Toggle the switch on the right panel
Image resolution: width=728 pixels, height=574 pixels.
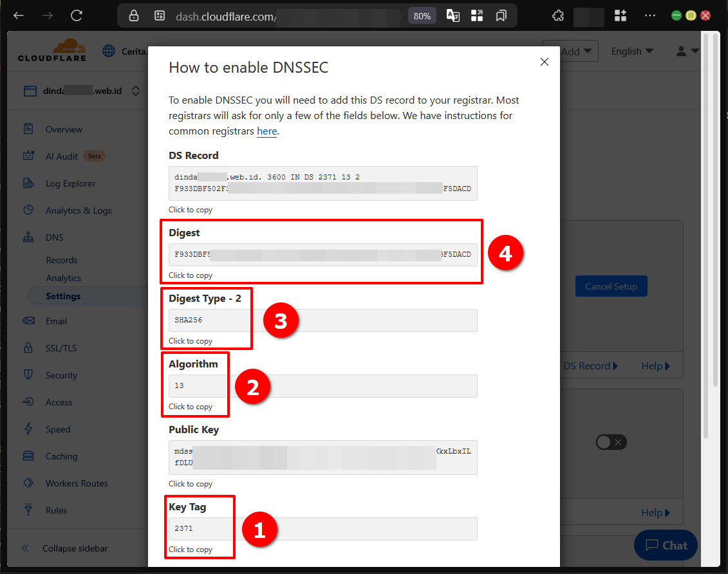point(611,442)
